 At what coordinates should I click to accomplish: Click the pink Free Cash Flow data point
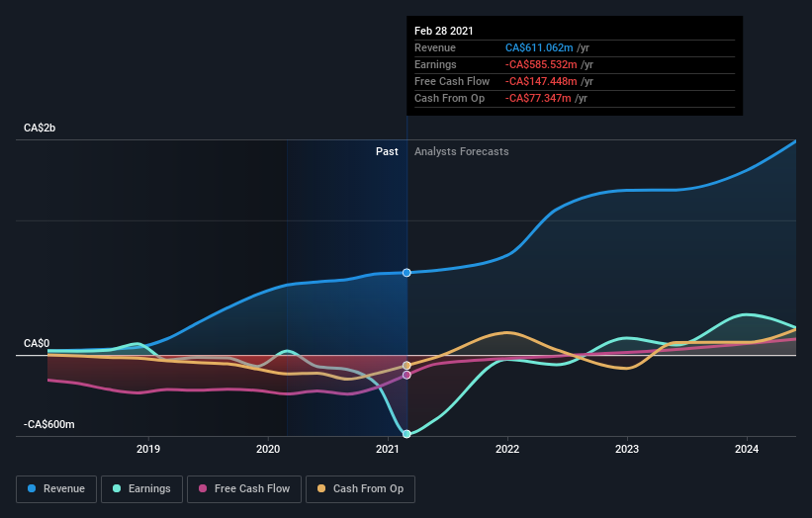406,375
